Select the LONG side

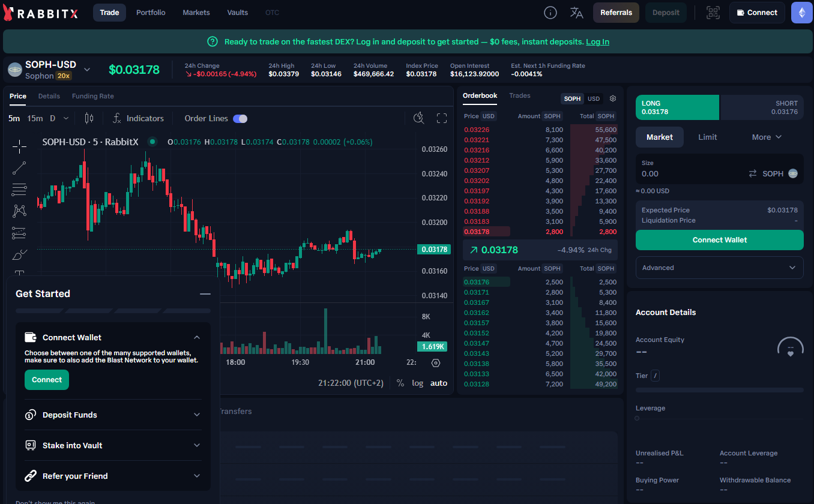pyautogui.click(x=677, y=107)
